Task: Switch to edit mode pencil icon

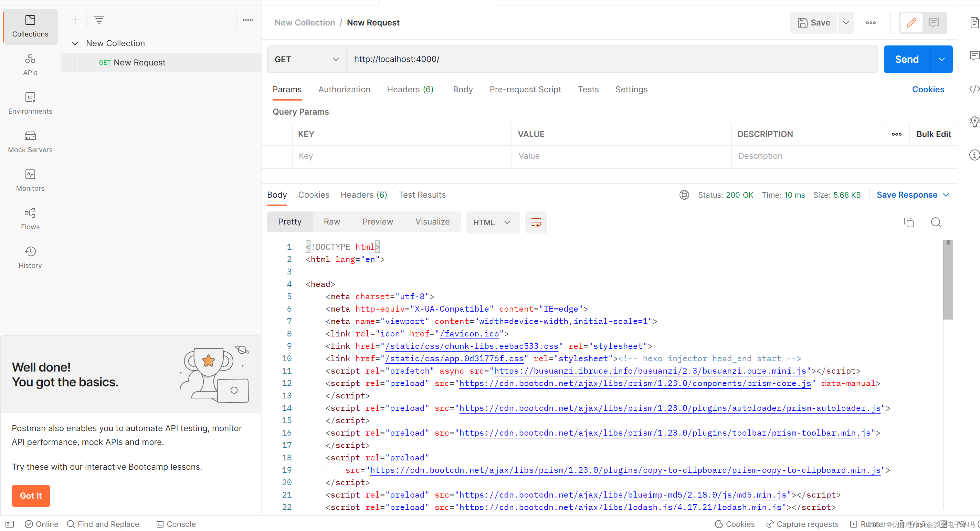Action: point(911,22)
